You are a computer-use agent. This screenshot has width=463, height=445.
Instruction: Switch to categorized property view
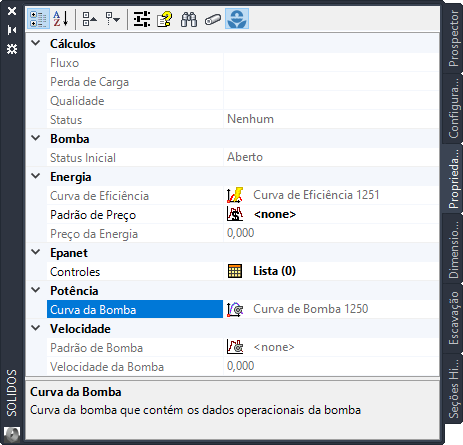[x=38, y=19]
